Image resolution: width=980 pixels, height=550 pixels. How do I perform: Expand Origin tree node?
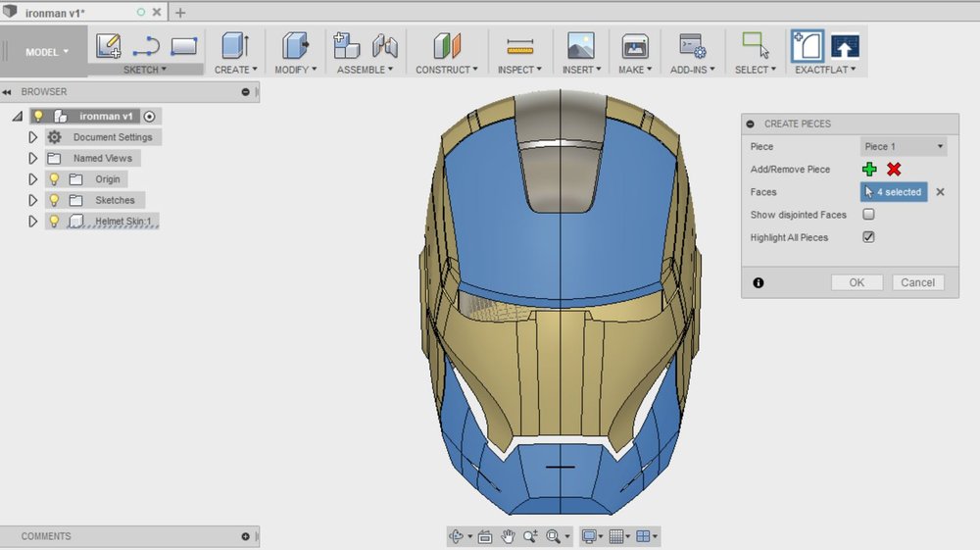33,179
